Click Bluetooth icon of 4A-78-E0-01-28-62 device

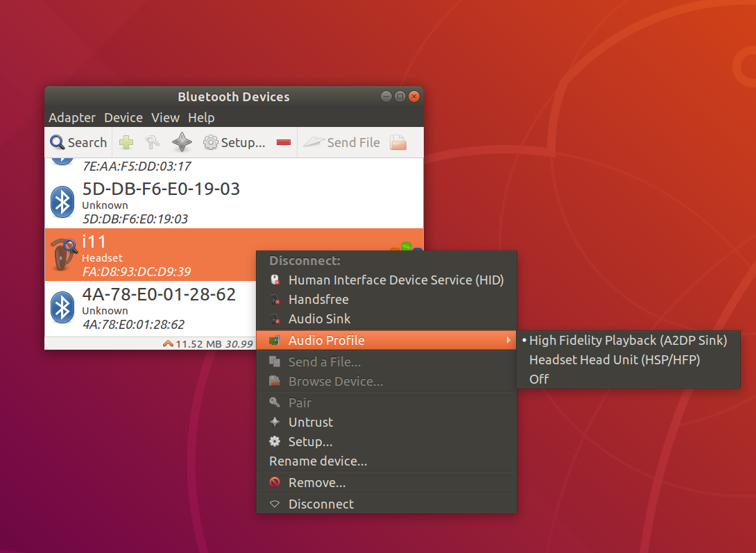tap(62, 307)
